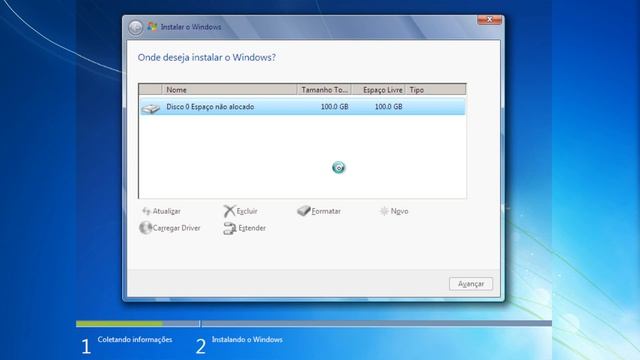Click the Avançar button
Screen dimensions: 640x360
click(x=471, y=284)
